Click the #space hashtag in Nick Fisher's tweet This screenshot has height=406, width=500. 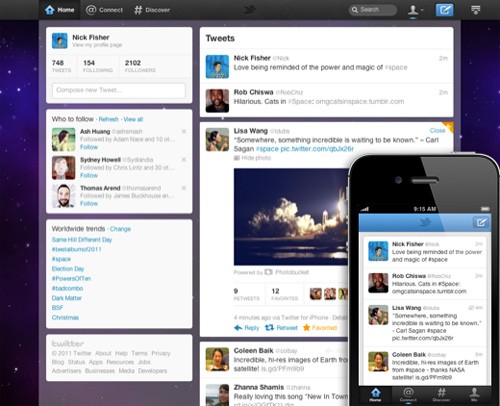[x=396, y=67]
